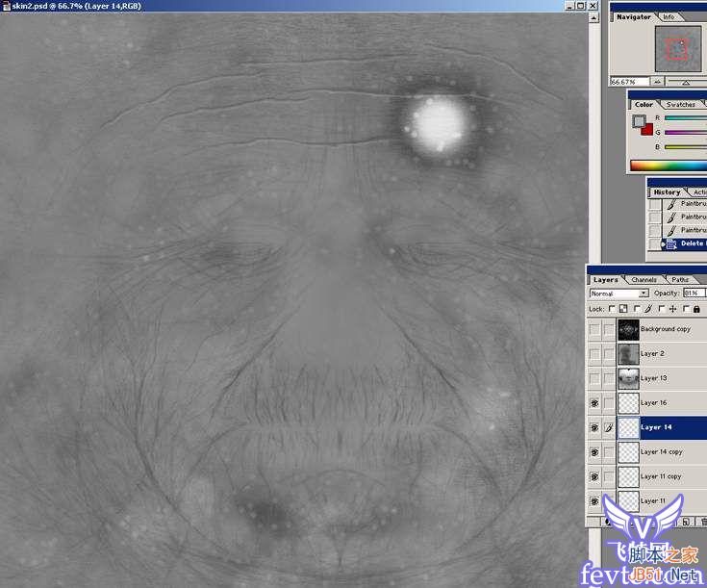This screenshot has width=707, height=588.
Task: Click the document scroll up arrow
Action: click(x=594, y=18)
